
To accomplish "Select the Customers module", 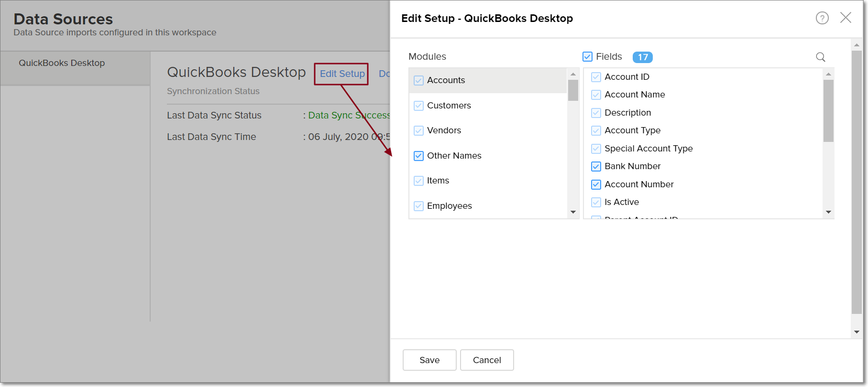I will [449, 106].
